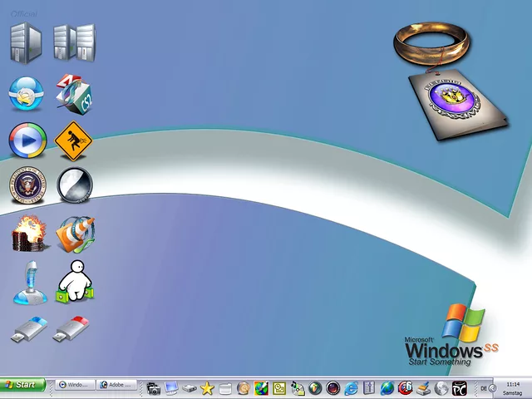
Task: Launch Internet Explorer from the taskbar
Action: click(351, 387)
